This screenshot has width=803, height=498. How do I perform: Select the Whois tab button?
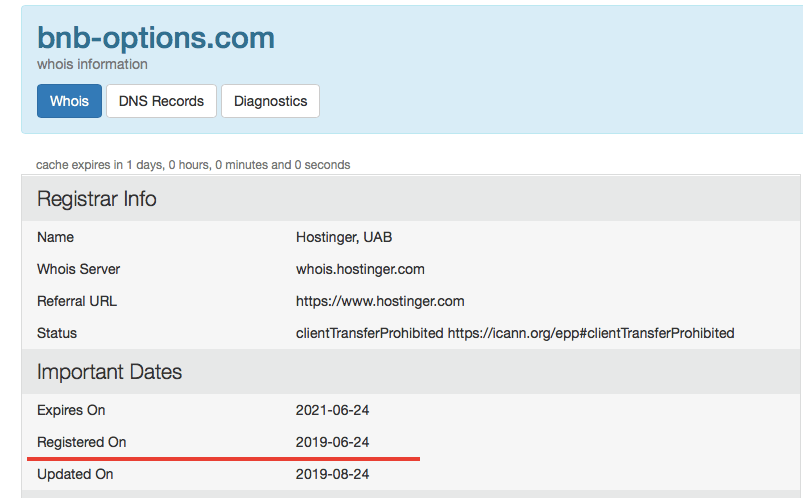click(x=69, y=101)
